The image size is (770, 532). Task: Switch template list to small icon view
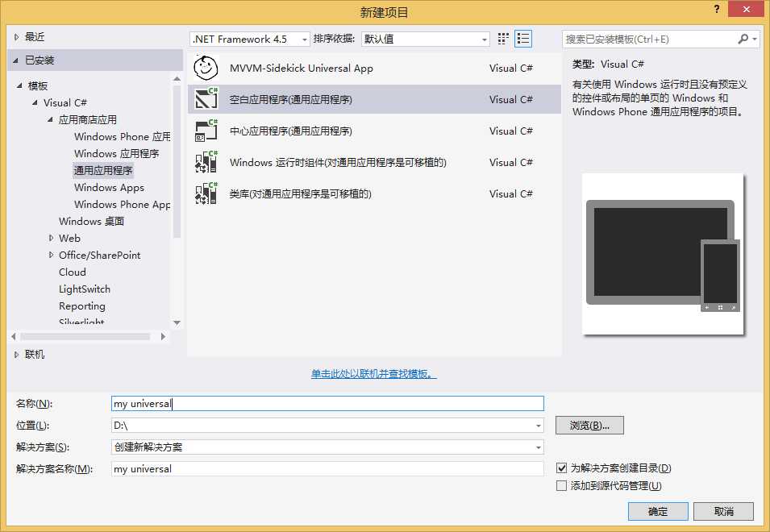point(522,38)
